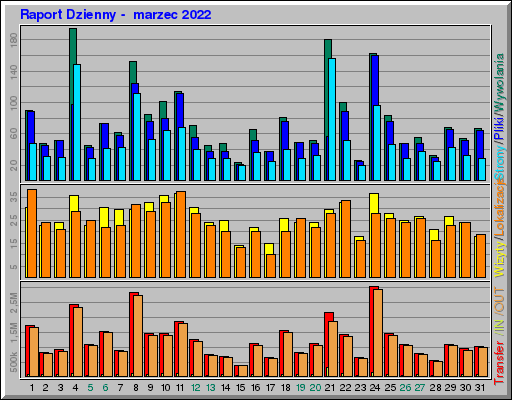
Task: Click day '4' on the x-axis
Action: (75, 388)
